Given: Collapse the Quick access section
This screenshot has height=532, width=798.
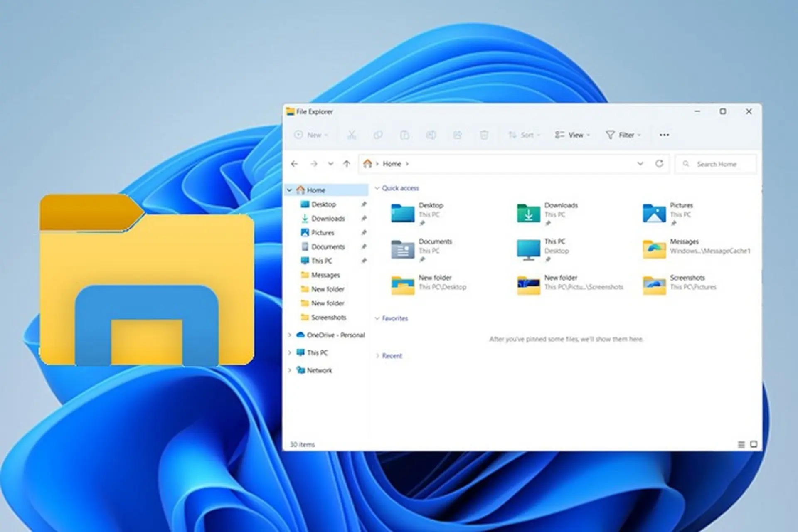Looking at the screenshot, I should 377,188.
